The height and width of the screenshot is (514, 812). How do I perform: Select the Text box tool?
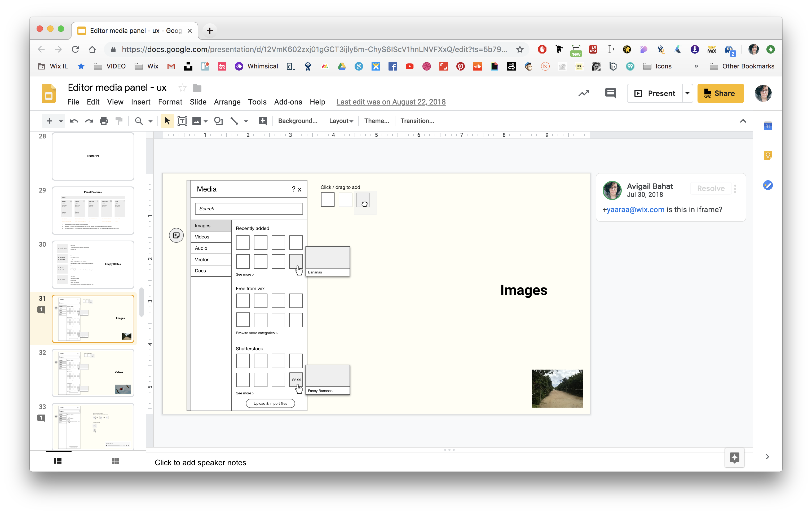(182, 121)
